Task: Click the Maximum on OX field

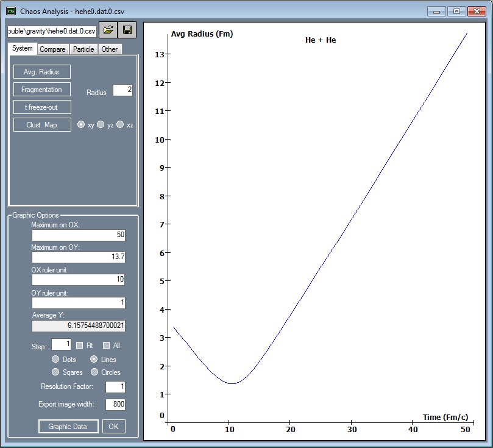Action: click(79, 235)
